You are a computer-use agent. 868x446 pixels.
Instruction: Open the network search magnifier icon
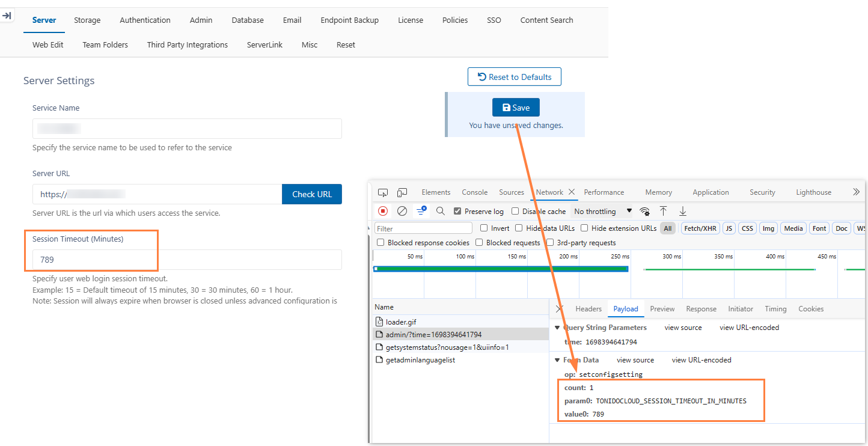click(441, 211)
